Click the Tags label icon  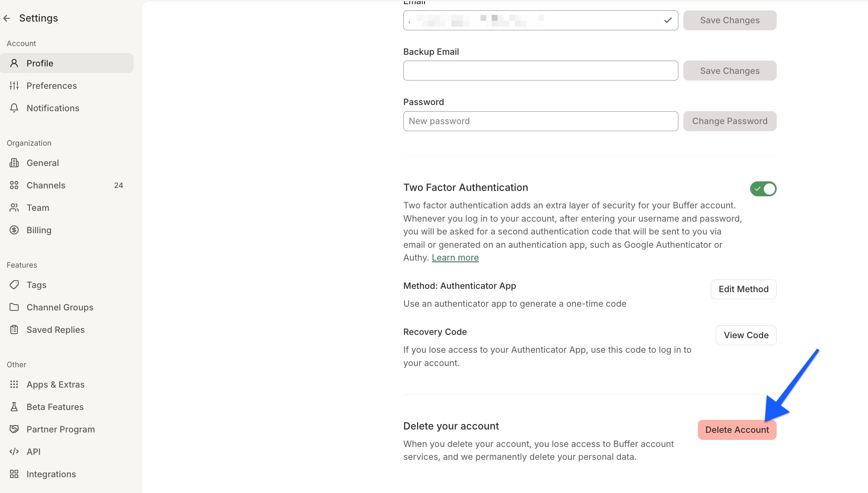[15, 285]
